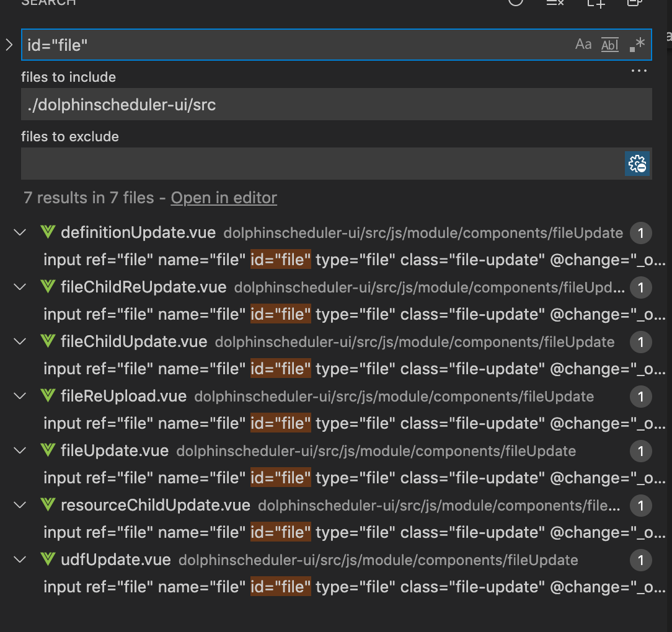The height and width of the screenshot is (632, 672).
Task: Open match line under resourceChildUpdate.vue
Action: (355, 532)
